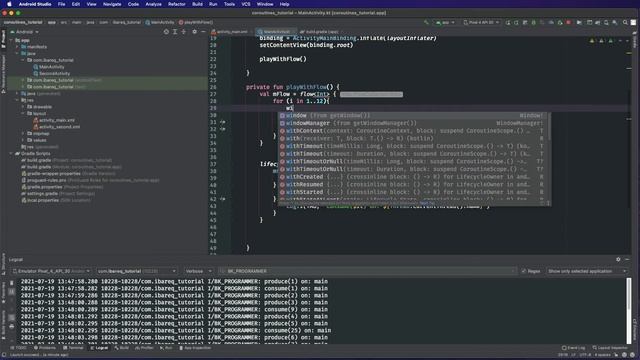Switch to activity_main.xml editor tab
Image resolution: width=640 pixels, height=360 pixels.
pyautogui.click(x=232, y=31)
